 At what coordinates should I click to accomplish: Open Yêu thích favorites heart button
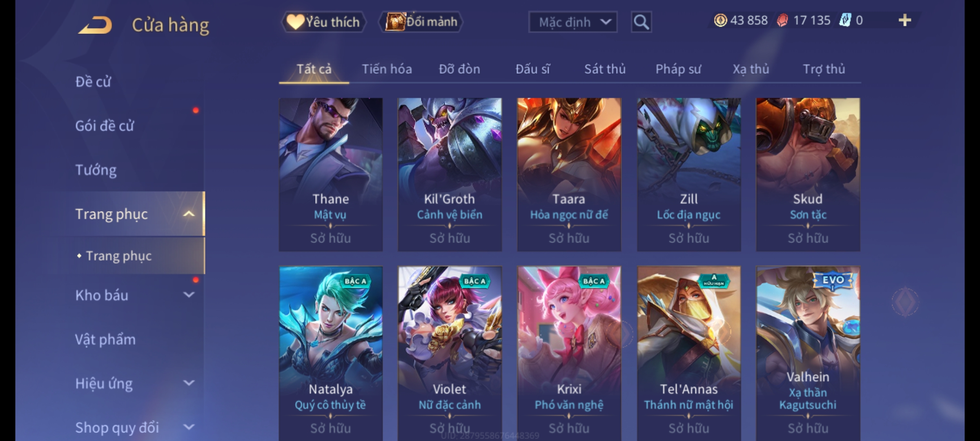323,22
